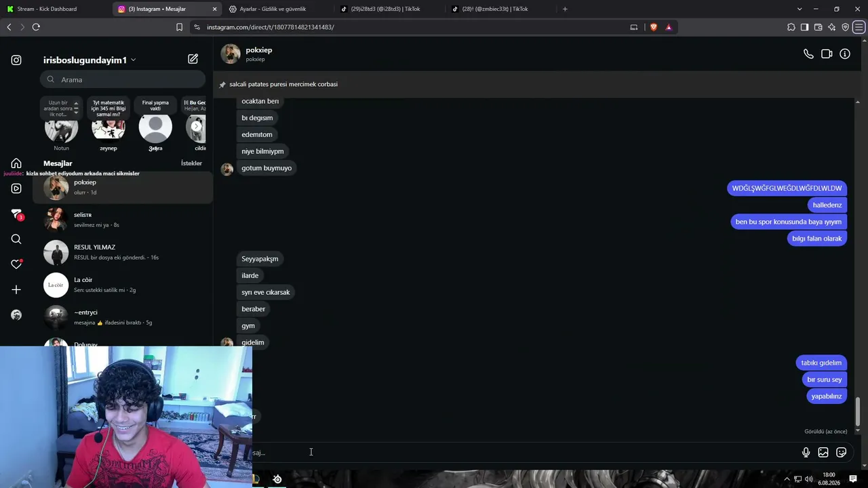This screenshot has width=868, height=488.
Task: Click the Brave Rewards triangle icon
Action: (669, 27)
